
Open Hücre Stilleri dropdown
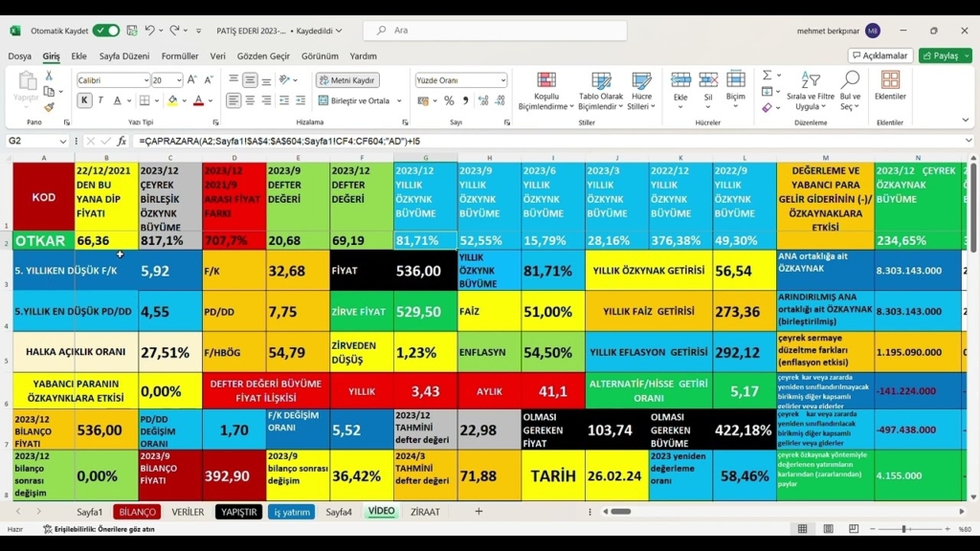(641, 91)
